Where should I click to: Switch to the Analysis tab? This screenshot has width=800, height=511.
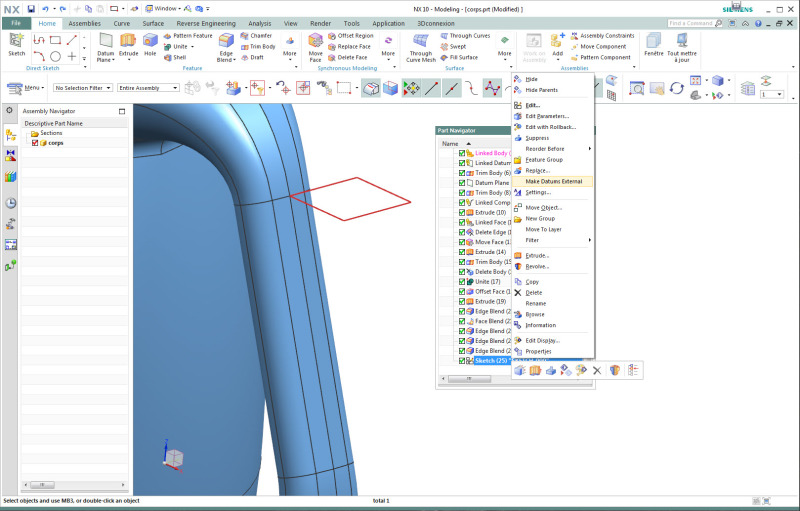coord(259,23)
